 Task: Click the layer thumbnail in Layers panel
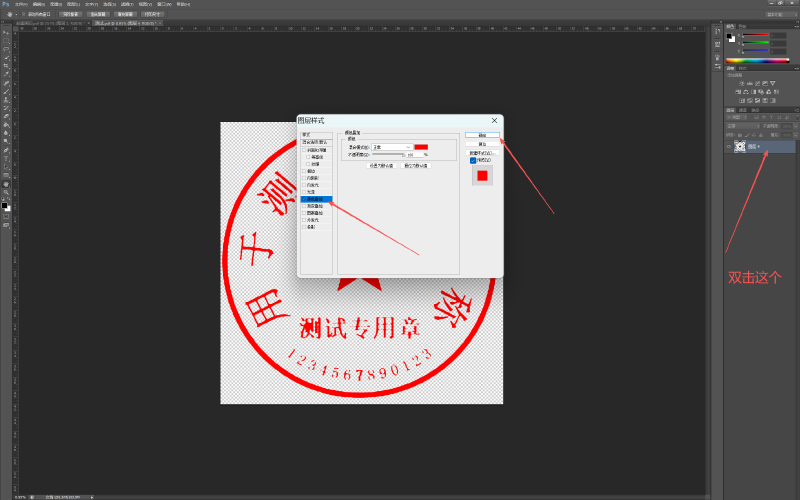pos(740,147)
